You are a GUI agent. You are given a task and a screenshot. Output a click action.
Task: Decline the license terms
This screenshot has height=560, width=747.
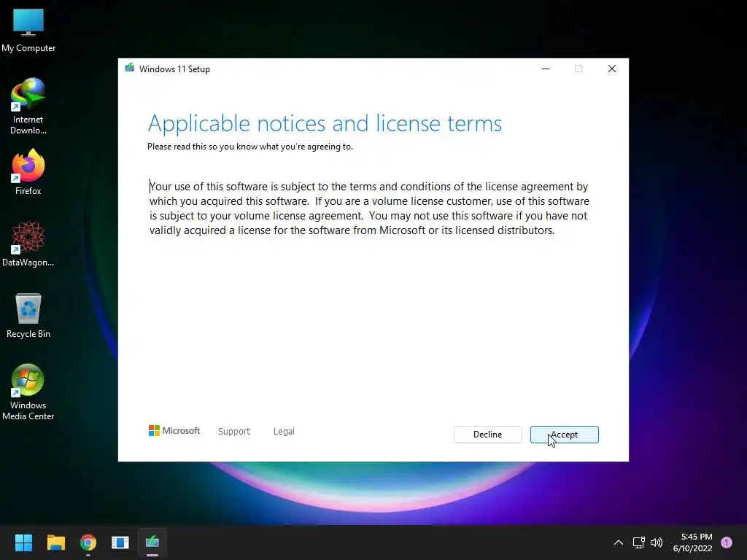(487, 435)
